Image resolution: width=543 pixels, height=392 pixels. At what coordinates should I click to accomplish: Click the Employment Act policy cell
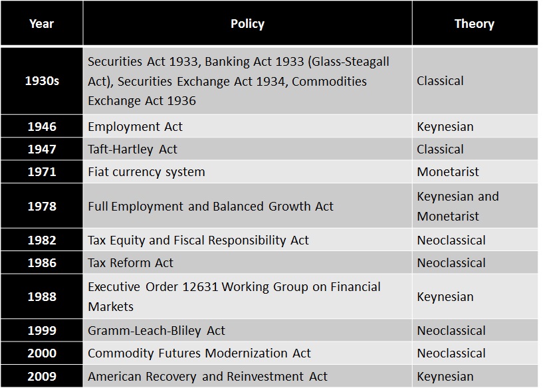135,126
